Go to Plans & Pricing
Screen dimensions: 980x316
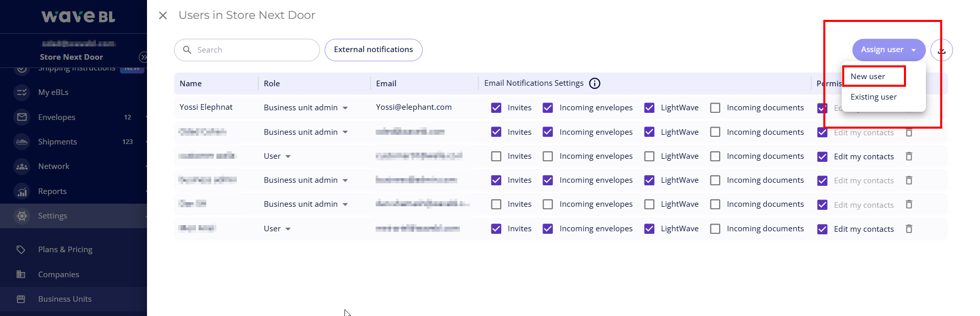(65, 250)
